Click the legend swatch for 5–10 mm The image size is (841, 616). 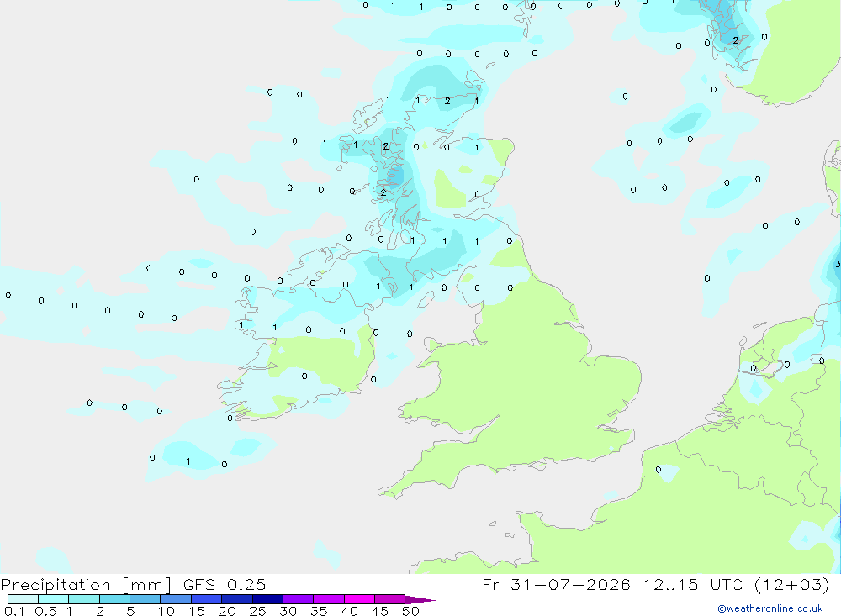145,599
